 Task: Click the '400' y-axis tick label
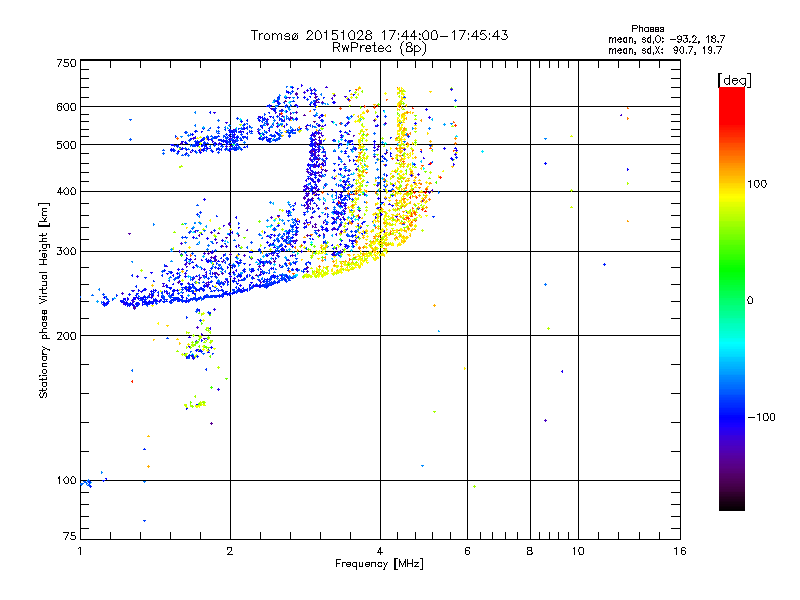(66, 191)
